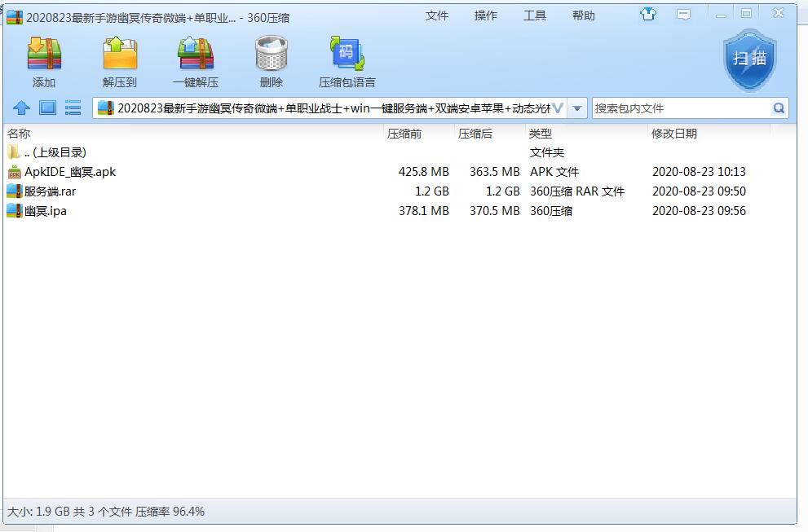This screenshot has height=532, width=808.
Task: Click the 一键解压 (One-click extract) icon
Action: pyautogui.click(x=196, y=55)
